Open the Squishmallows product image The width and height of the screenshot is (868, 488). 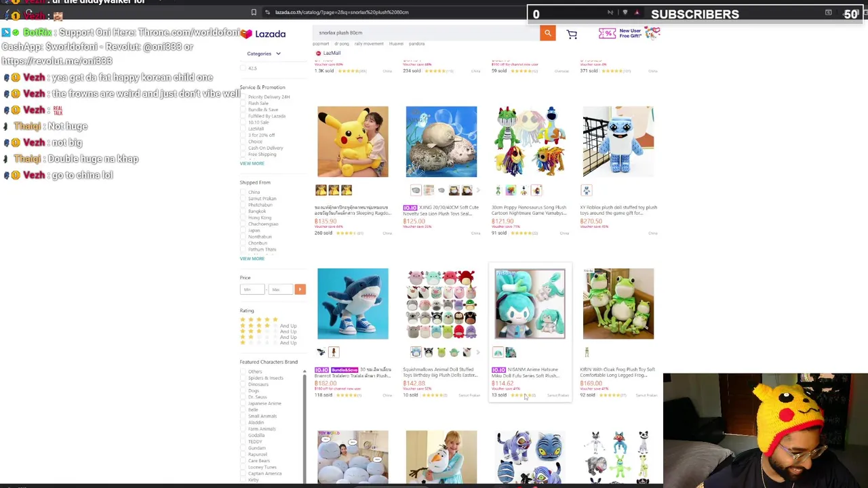[x=441, y=304]
